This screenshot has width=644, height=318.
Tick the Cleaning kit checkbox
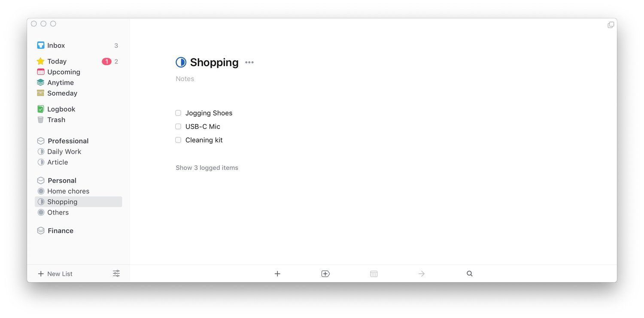[178, 140]
